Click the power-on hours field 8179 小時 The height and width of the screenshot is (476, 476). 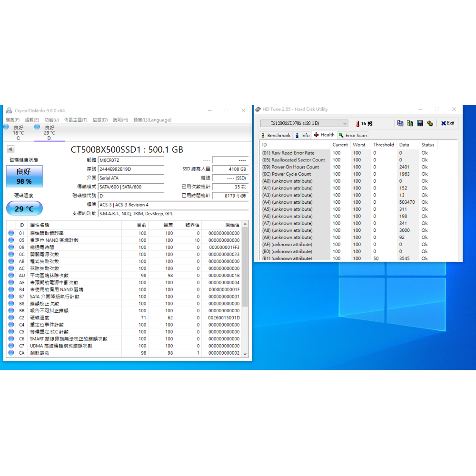click(230, 196)
